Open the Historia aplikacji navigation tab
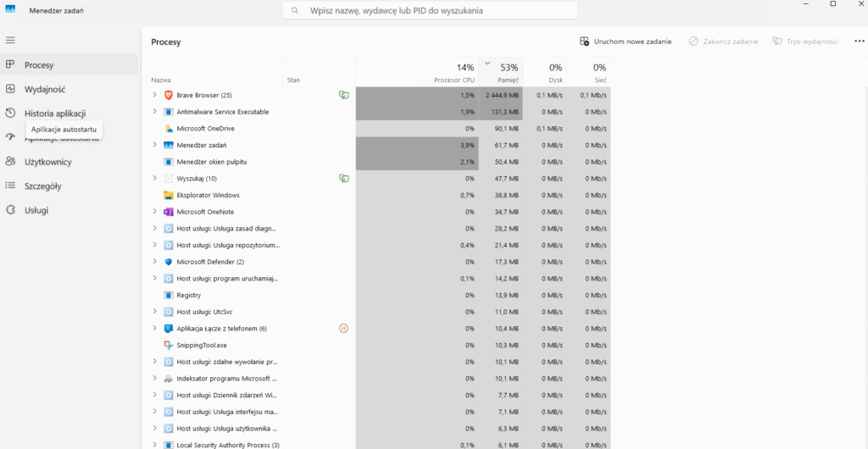Image resolution: width=868 pixels, height=449 pixels. click(70, 114)
